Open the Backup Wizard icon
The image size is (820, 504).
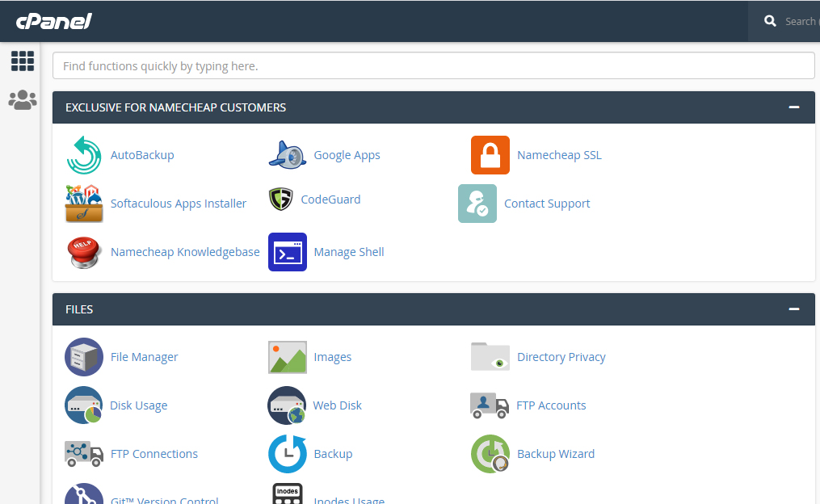pos(490,454)
